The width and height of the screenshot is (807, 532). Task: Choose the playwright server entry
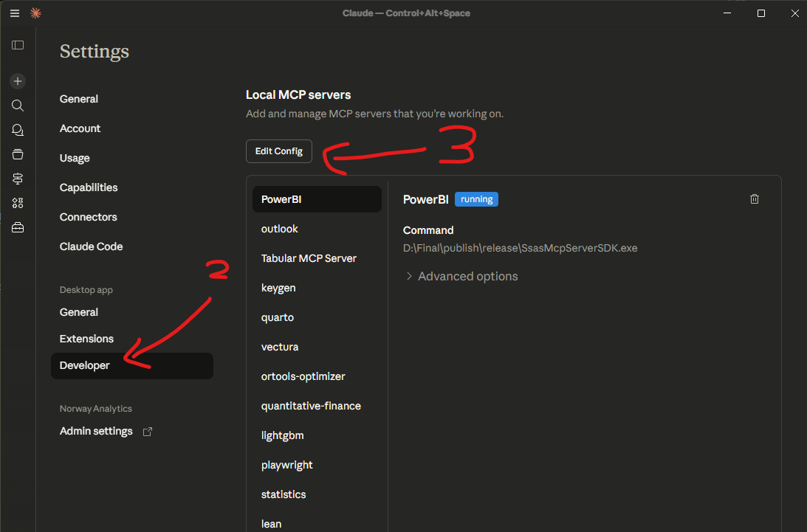pyautogui.click(x=287, y=465)
